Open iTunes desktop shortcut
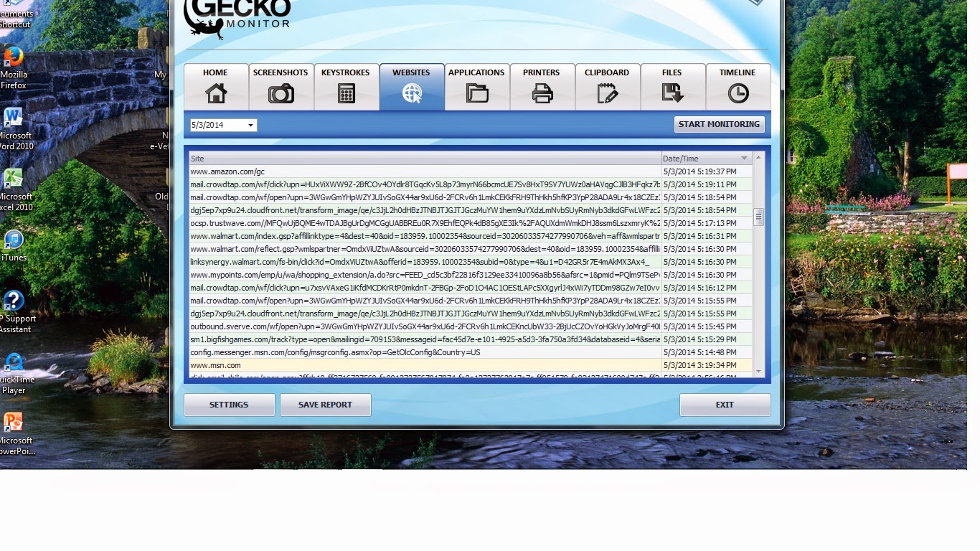Image resolution: width=980 pixels, height=551 pixels. click(13, 246)
